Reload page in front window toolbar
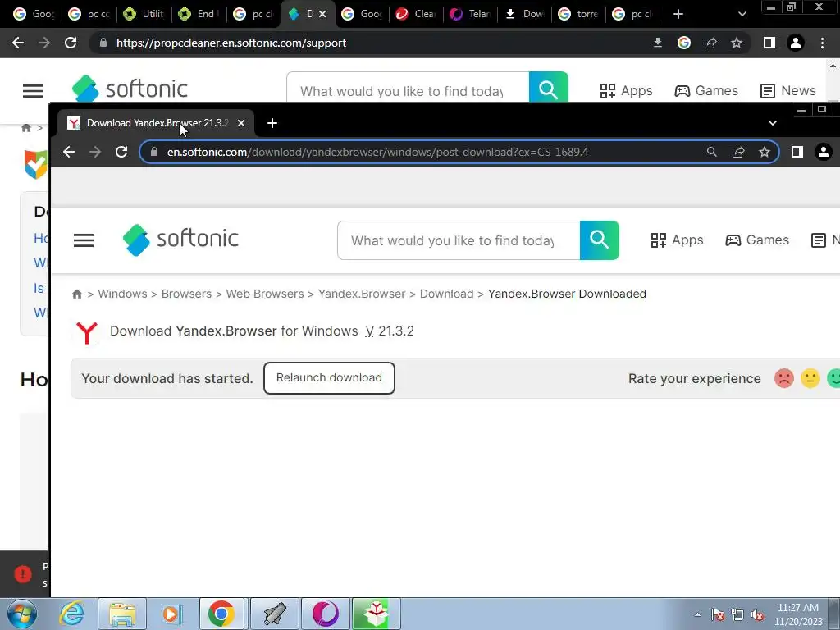 tap(121, 152)
